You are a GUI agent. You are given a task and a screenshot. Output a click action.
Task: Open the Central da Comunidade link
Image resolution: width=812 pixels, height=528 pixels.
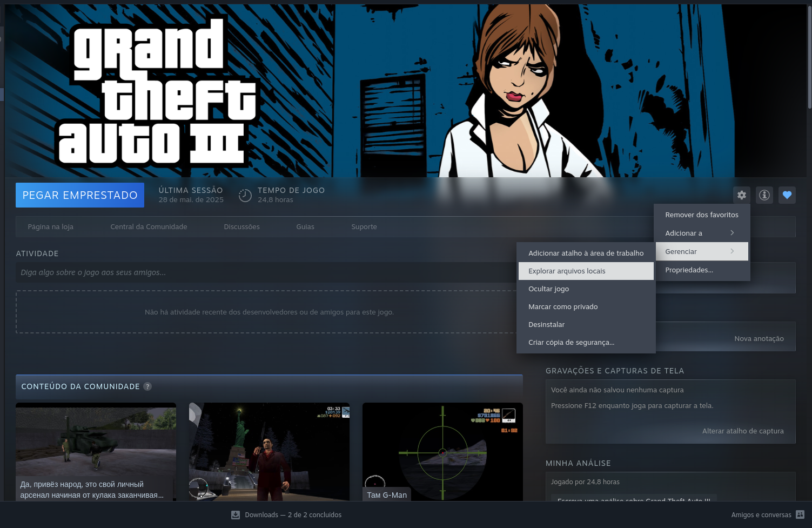(x=149, y=226)
